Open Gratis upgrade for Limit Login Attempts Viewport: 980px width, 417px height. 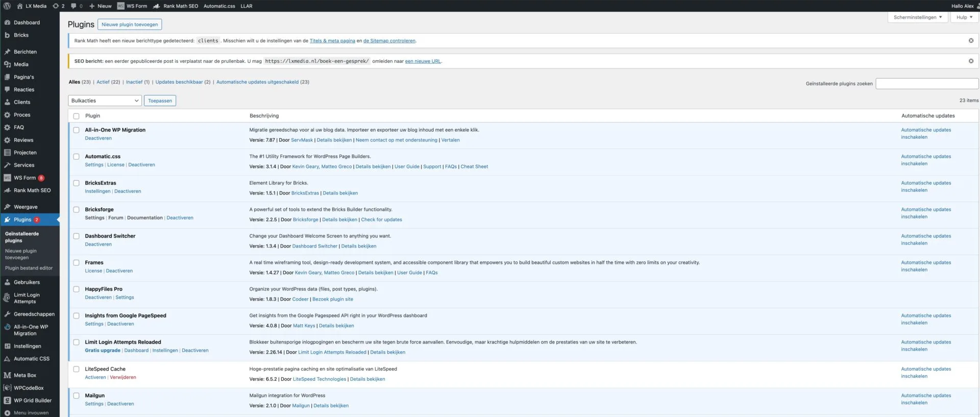(x=103, y=351)
